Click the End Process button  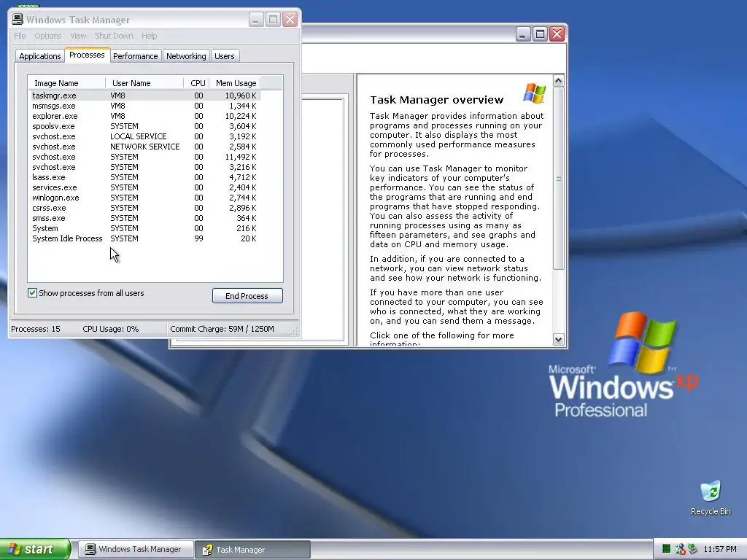coord(247,296)
